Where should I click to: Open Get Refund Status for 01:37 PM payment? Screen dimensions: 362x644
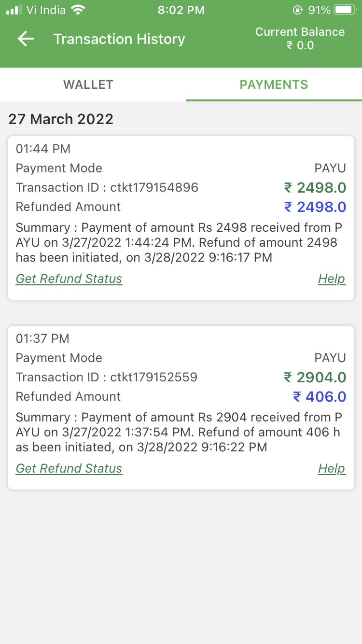pyautogui.click(x=69, y=468)
